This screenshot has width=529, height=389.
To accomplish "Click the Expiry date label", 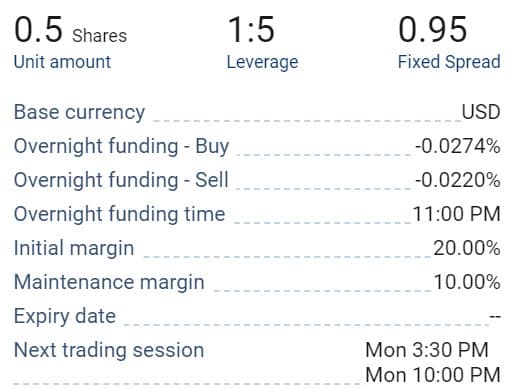I will pyautogui.click(x=65, y=316).
